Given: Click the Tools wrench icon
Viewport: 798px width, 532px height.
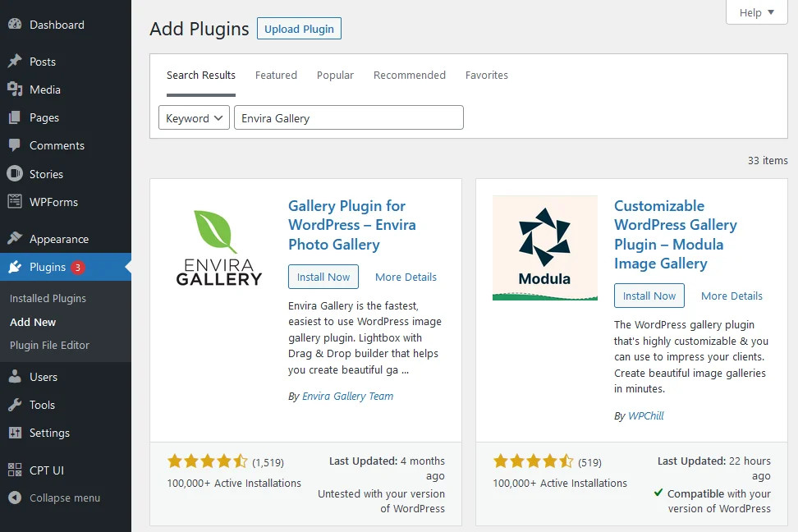Looking at the screenshot, I should (15, 405).
